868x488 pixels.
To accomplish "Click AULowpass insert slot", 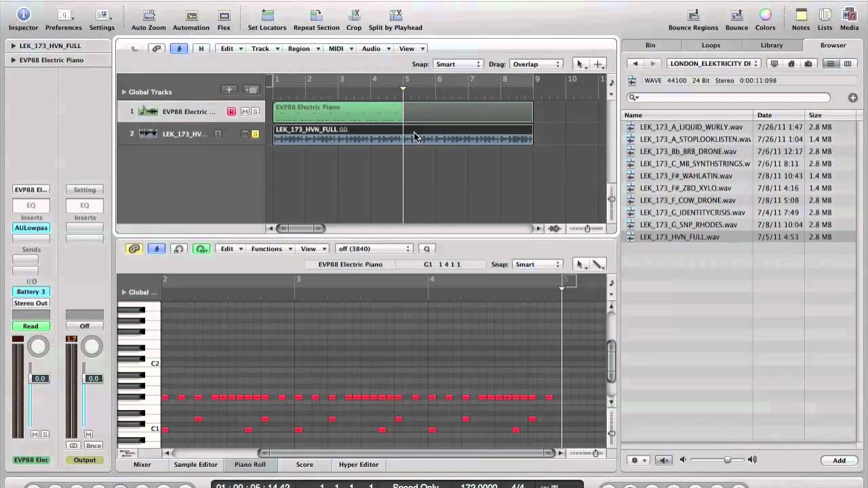I will (x=31, y=228).
